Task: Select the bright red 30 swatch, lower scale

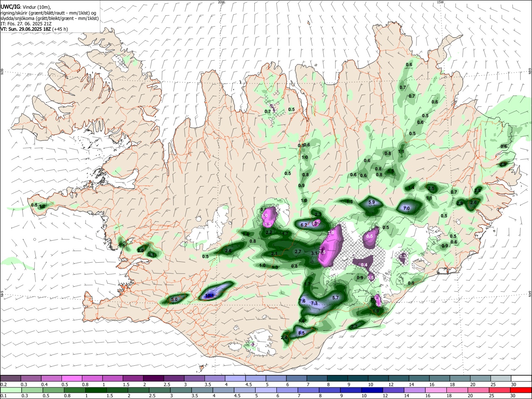Action: point(520,390)
